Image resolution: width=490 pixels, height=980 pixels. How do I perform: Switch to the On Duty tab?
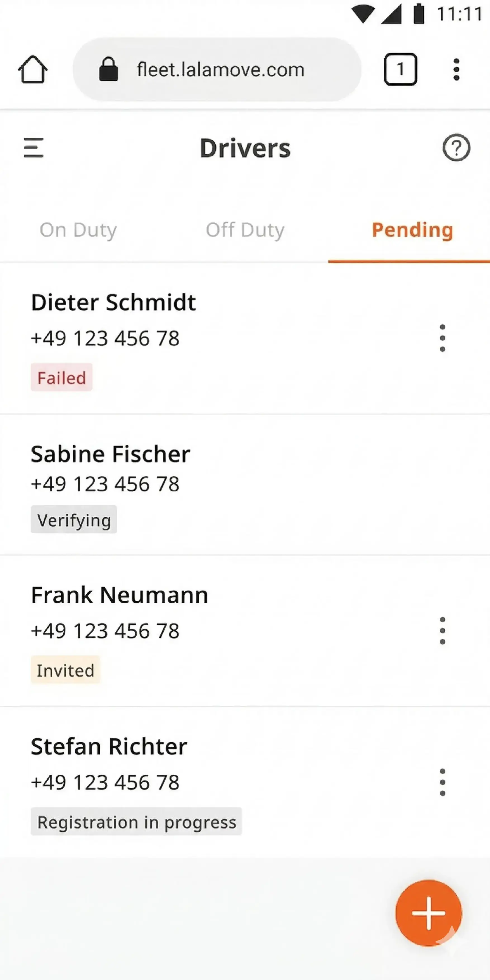click(79, 230)
